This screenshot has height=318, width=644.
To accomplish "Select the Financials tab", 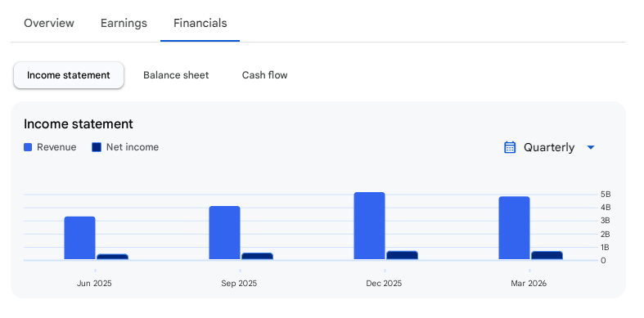I will (x=200, y=23).
